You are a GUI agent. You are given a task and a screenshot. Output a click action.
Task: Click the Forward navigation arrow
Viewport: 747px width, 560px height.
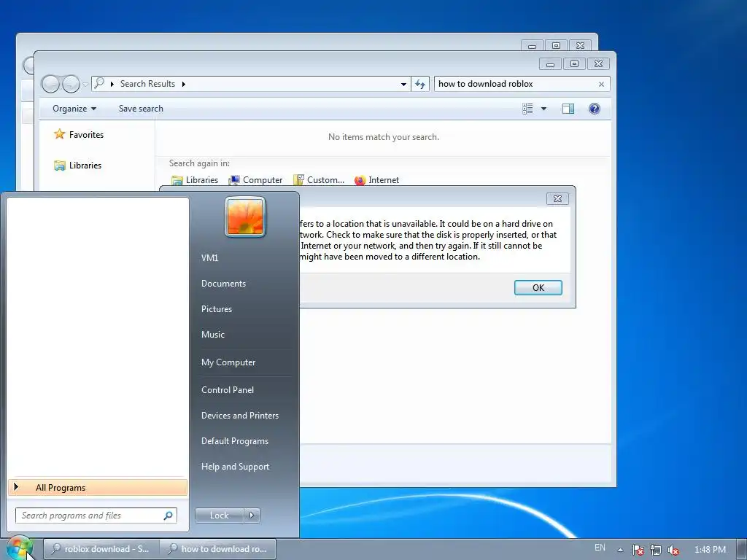pyautogui.click(x=71, y=84)
